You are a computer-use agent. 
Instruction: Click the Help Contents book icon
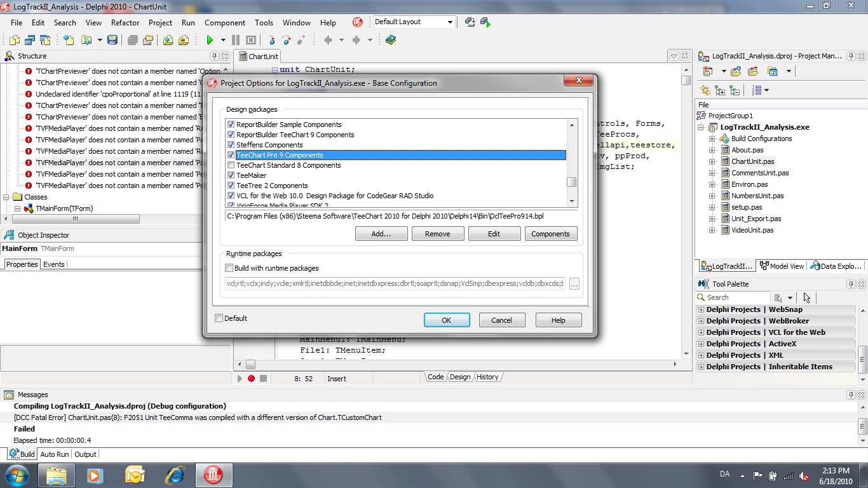pyautogui.click(x=390, y=40)
